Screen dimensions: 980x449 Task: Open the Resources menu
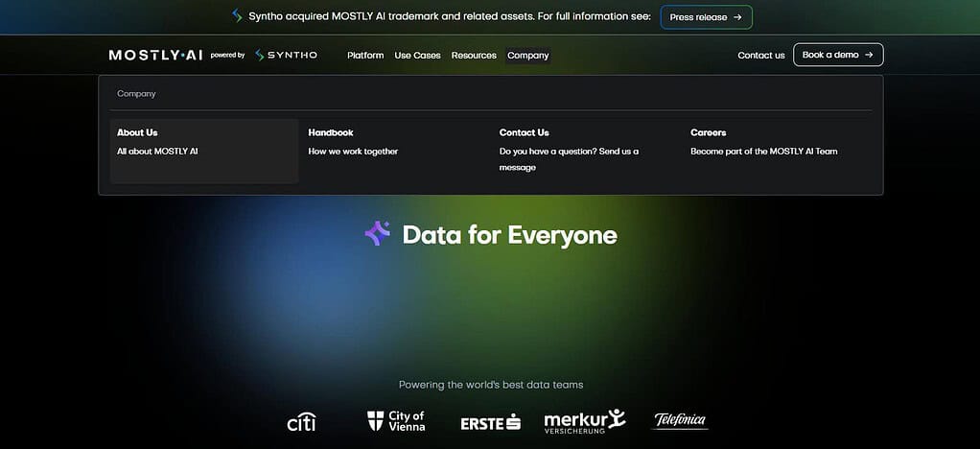click(474, 55)
